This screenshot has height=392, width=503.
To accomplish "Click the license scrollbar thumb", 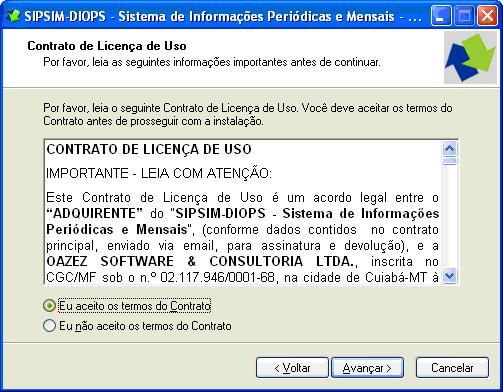I will click(450, 161).
